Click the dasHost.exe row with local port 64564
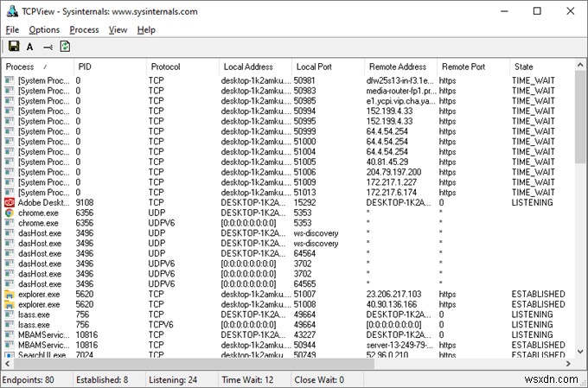Image resolution: width=588 pixels, height=388 pixels. pyautogui.click(x=288, y=253)
